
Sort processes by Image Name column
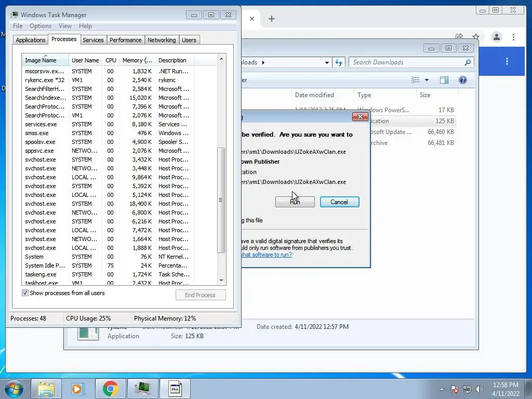(45, 60)
